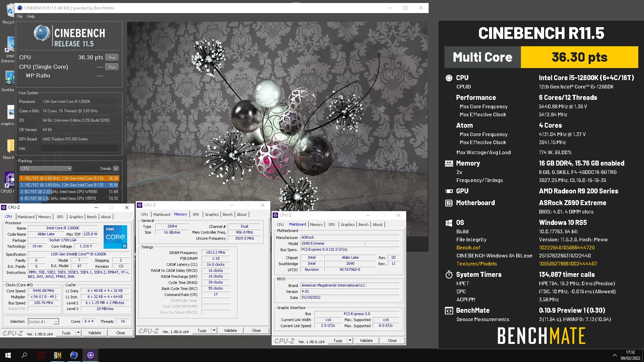Open CPU tab in Mainboard CPU-Z window
The image size is (644, 362).
pyautogui.click(x=280, y=225)
